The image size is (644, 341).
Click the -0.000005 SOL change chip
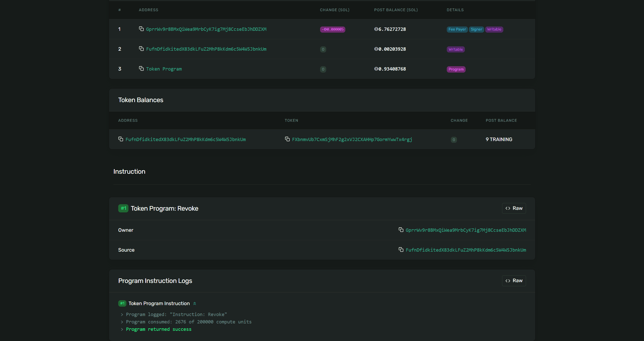click(332, 29)
